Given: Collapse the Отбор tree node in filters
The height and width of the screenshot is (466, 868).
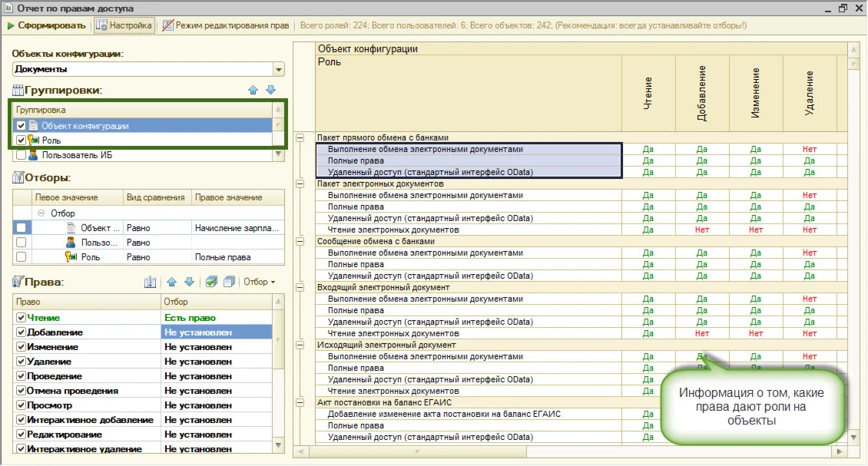Looking at the screenshot, I should click(40, 213).
